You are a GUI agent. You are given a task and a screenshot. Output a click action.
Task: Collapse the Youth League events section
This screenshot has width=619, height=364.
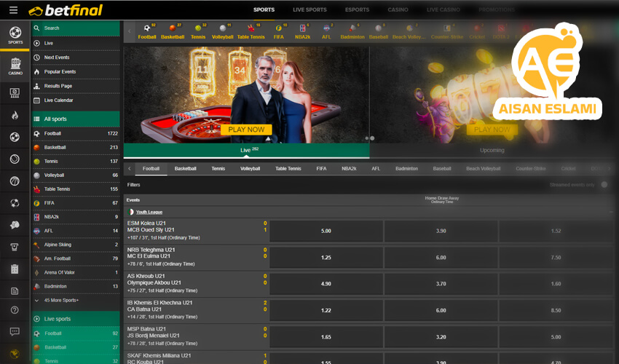(x=611, y=212)
